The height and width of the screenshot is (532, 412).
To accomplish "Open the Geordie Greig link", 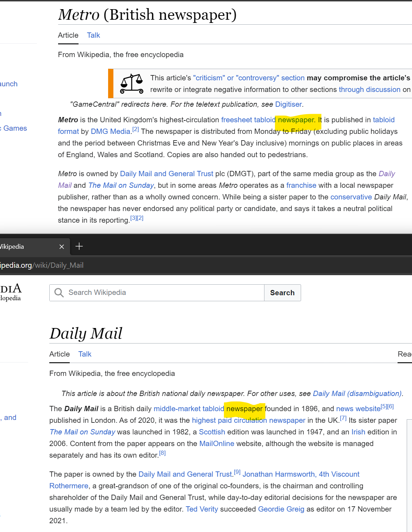I will coord(281,509).
